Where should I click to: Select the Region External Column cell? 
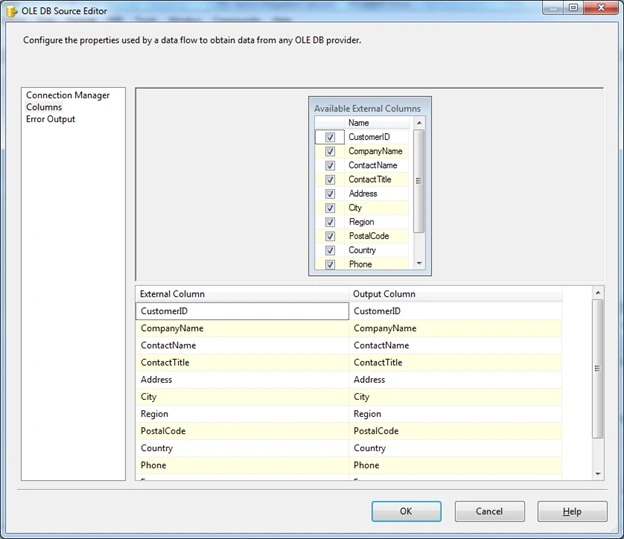pyautogui.click(x=242, y=414)
